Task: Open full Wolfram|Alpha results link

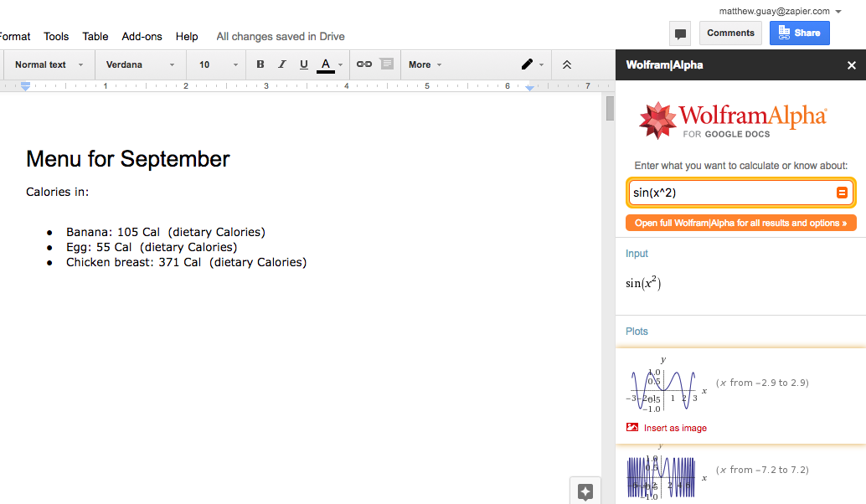Action: pos(740,223)
